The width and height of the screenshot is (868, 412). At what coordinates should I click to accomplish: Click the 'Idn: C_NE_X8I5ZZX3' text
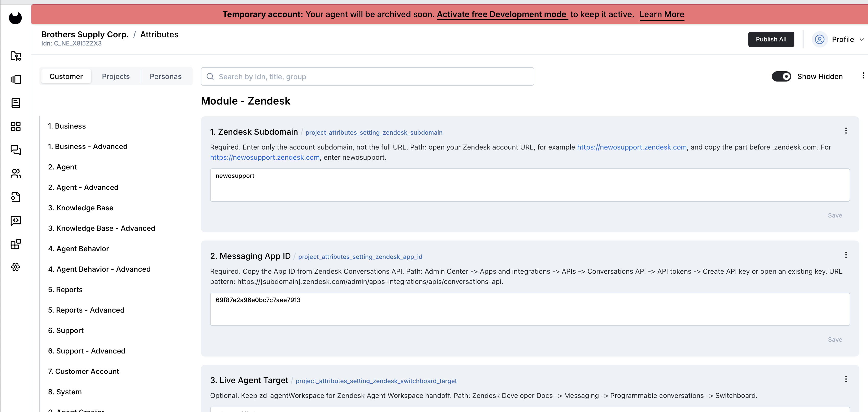point(71,43)
